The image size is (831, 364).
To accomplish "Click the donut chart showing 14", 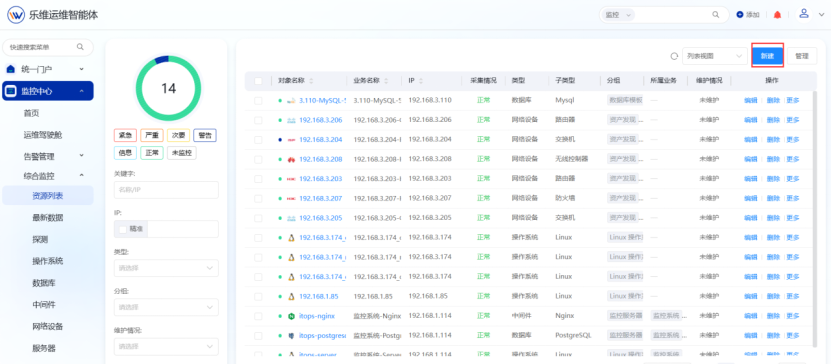I will coord(169,88).
